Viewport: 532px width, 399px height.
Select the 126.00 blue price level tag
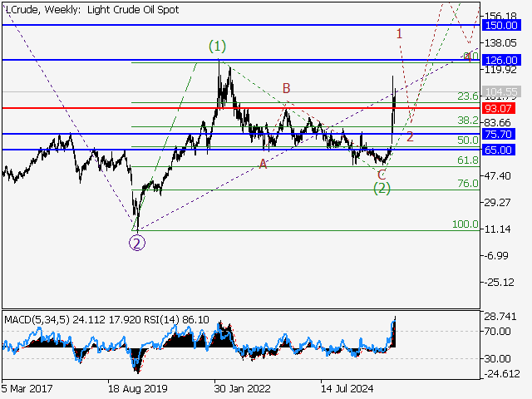(501, 61)
